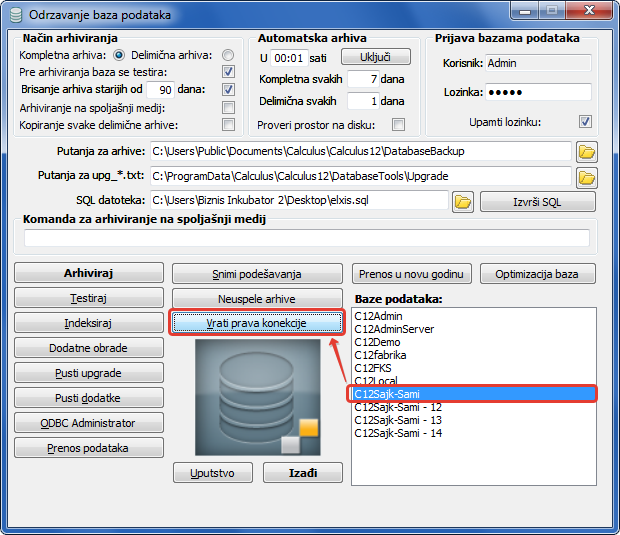Click Vrati prava konekcije button
The width and height of the screenshot is (620, 535).
click(257, 324)
